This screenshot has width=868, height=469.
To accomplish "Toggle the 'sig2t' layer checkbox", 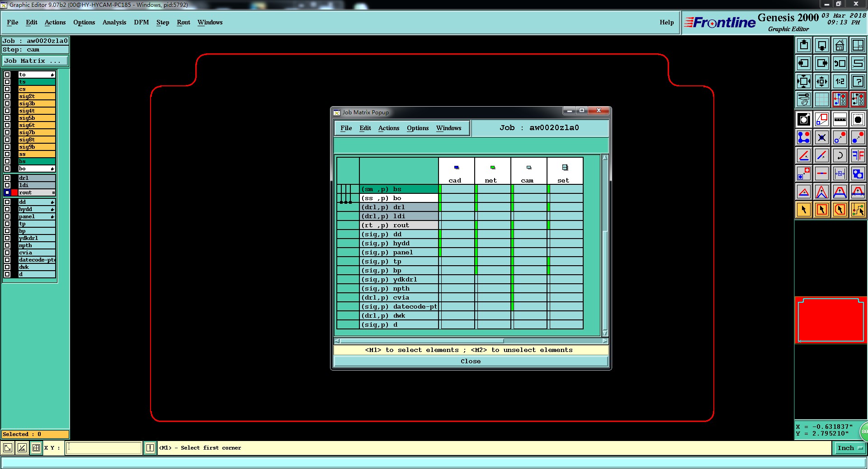I will [x=7, y=96].
